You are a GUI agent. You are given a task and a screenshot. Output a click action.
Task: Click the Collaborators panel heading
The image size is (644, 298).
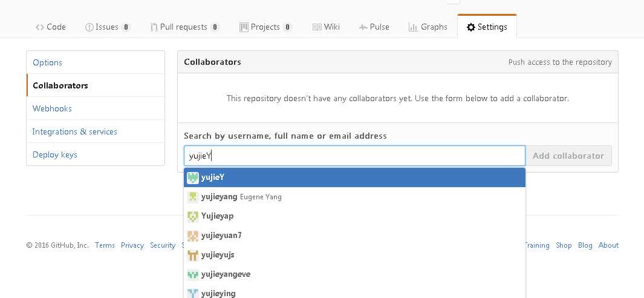(x=212, y=62)
